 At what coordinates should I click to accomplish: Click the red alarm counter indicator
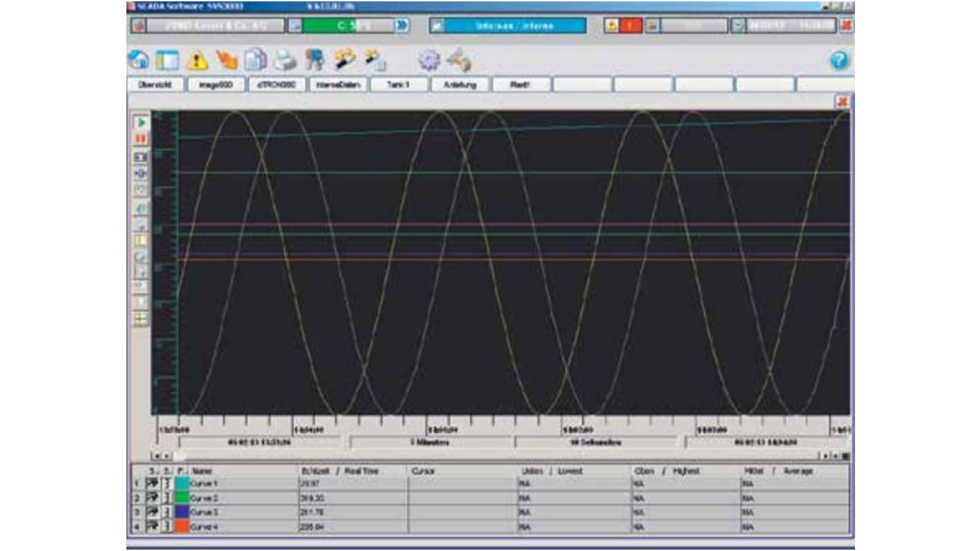pyautogui.click(x=629, y=26)
